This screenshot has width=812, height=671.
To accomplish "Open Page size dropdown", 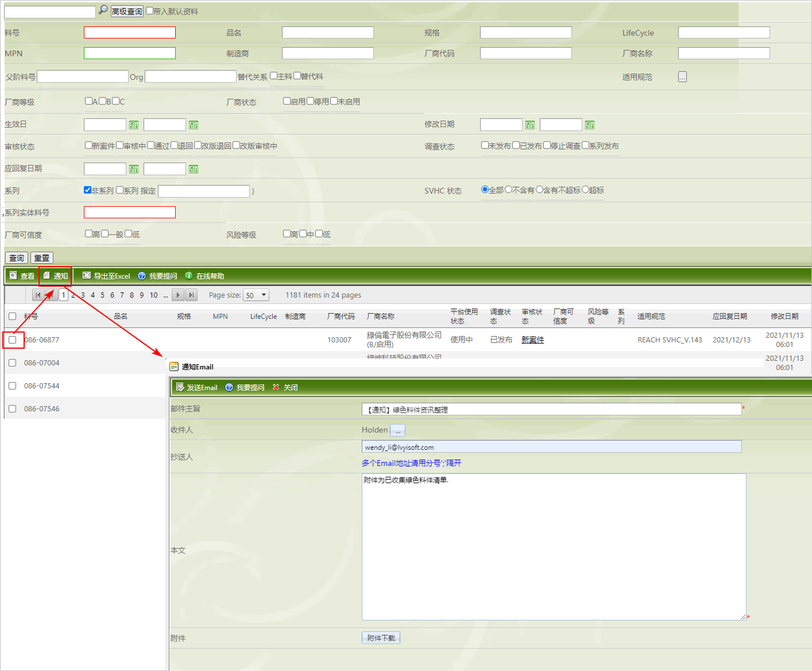I will 256,295.
